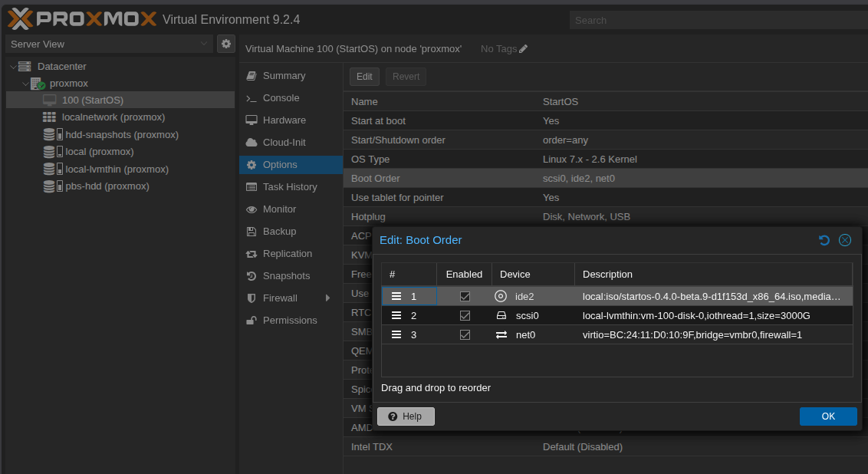Select the Hotplug row
The width and height of the screenshot is (868, 474).
coord(606,216)
